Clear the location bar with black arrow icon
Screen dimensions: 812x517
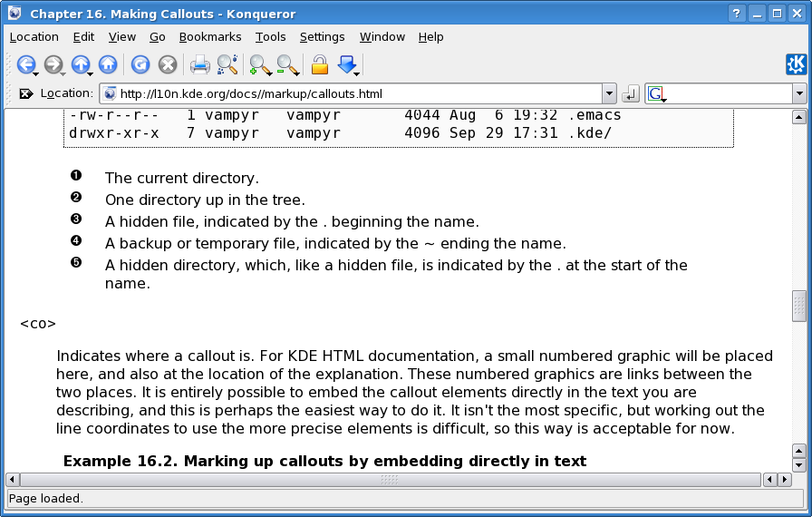click(x=26, y=93)
